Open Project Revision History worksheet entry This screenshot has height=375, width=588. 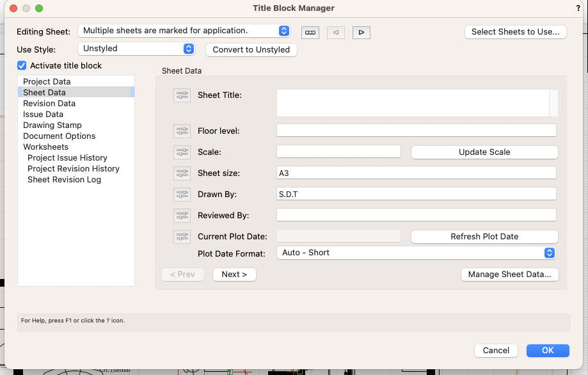[74, 169]
